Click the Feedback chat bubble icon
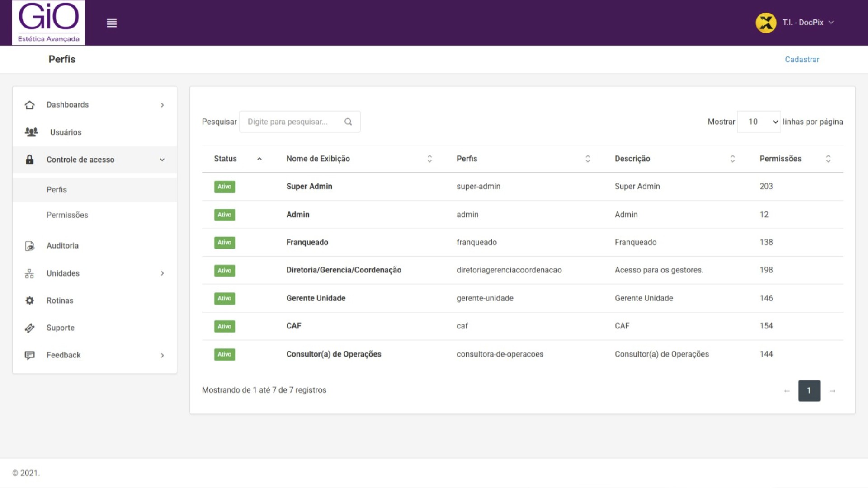 (30, 355)
